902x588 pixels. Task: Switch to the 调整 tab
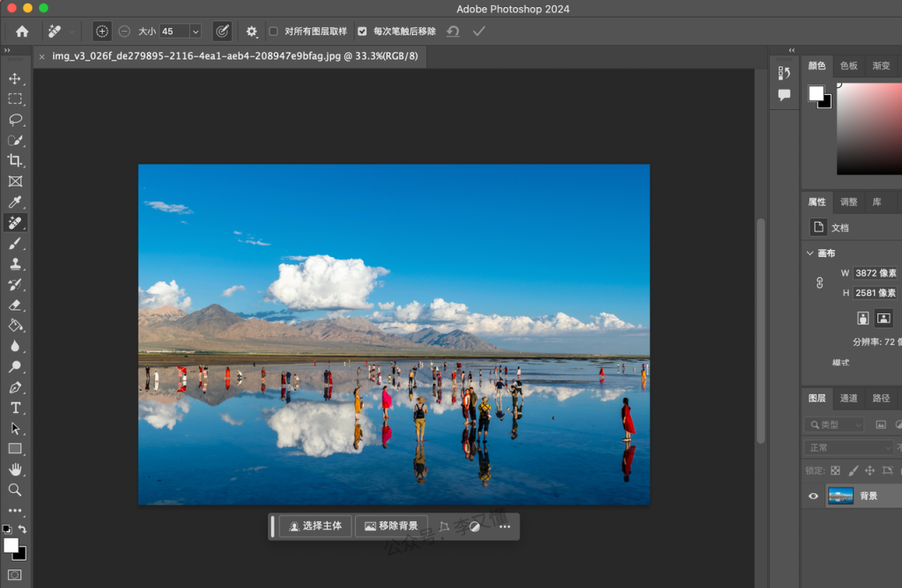848,202
